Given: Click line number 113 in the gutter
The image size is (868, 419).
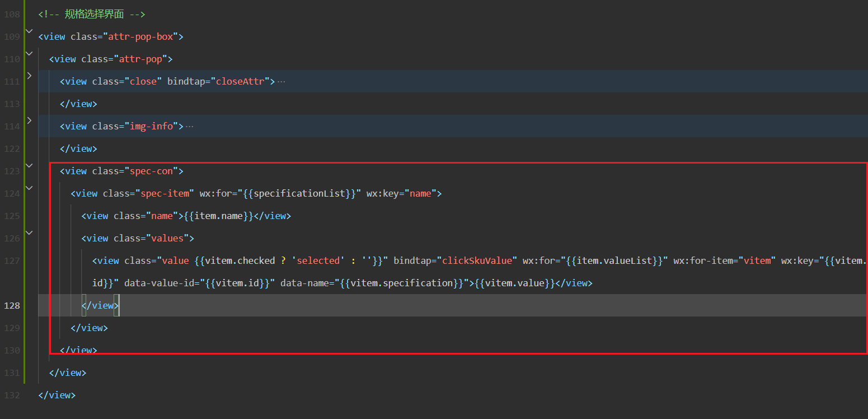Looking at the screenshot, I should 12,104.
